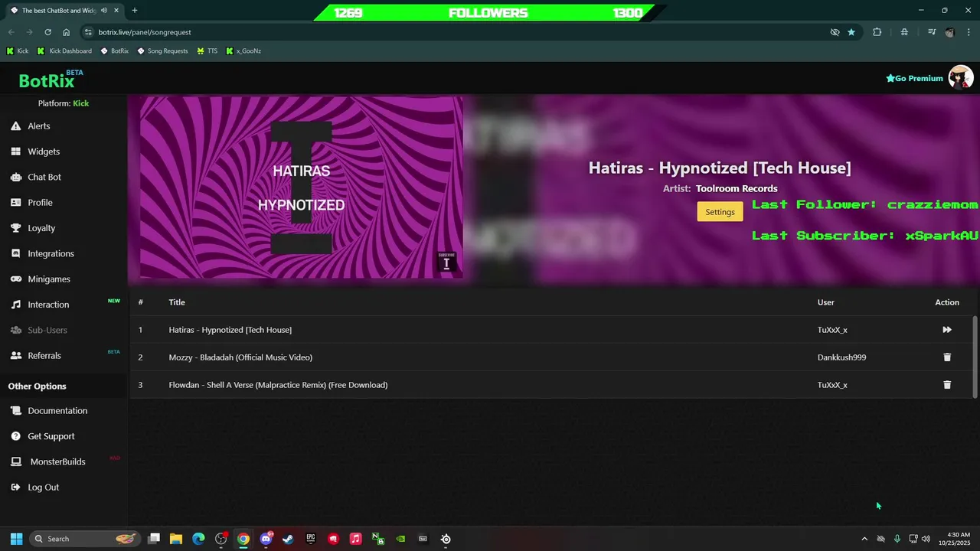The height and width of the screenshot is (551, 980).
Task: Open the Profile sidebar item
Action: (40, 203)
